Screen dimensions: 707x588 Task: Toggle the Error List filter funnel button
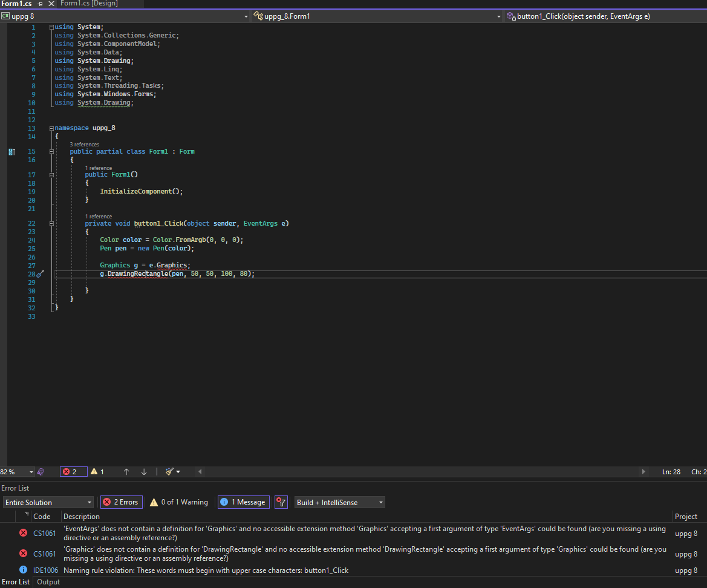click(281, 502)
